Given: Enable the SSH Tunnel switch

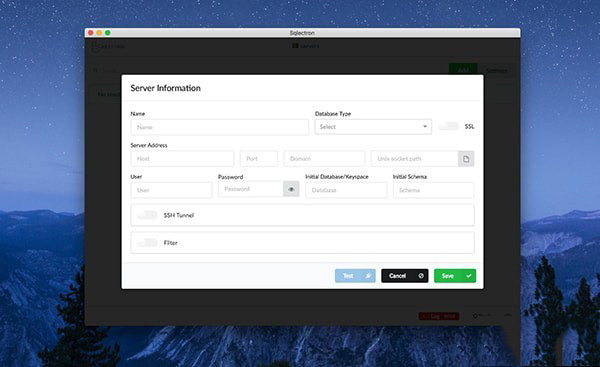Looking at the screenshot, I should [x=147, y=215].
